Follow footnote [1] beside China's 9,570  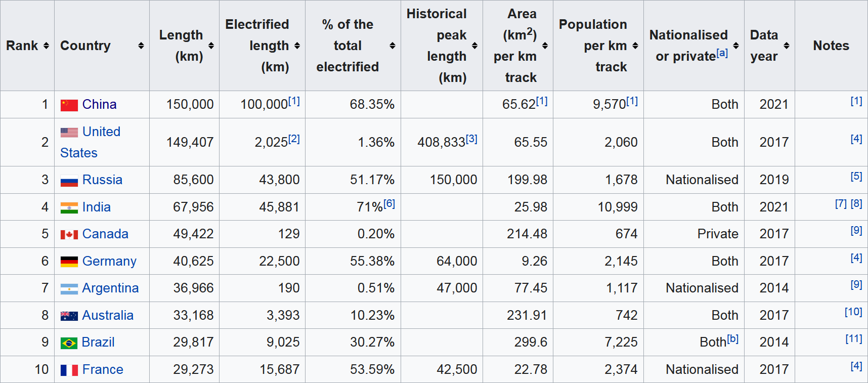pos(632,101)
